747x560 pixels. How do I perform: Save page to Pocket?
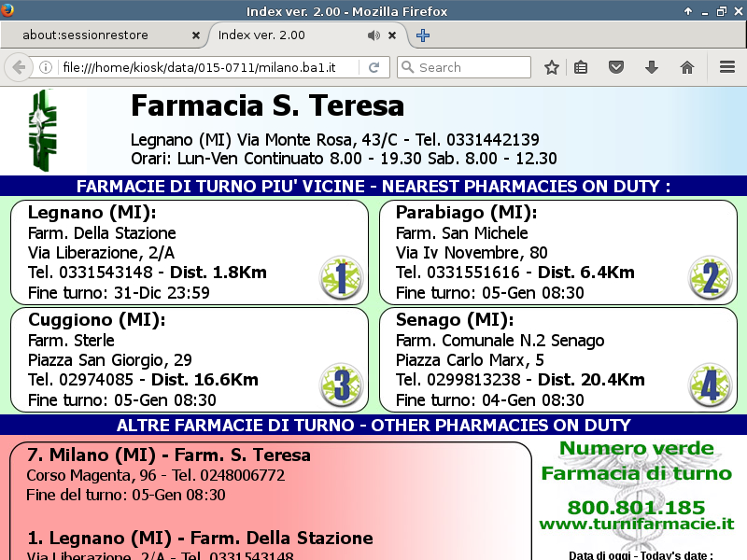(616, 67)
